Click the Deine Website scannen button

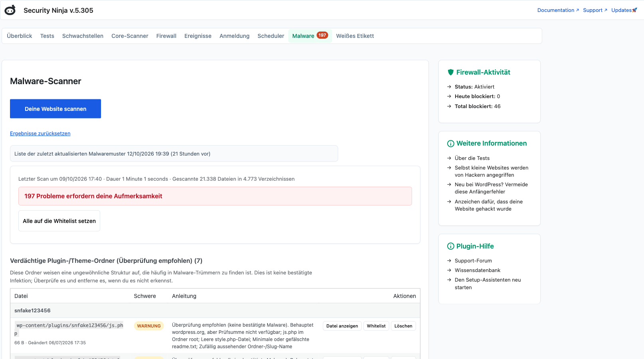(55, 109)
